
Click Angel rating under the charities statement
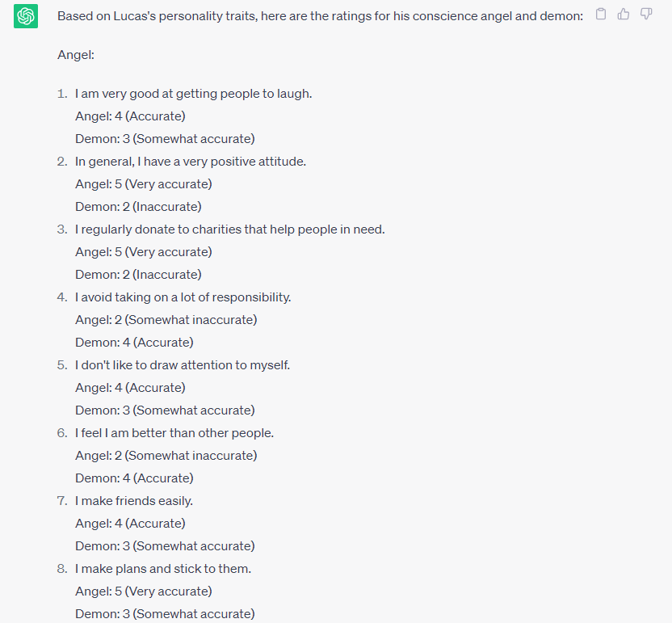[x=144, y=252]
